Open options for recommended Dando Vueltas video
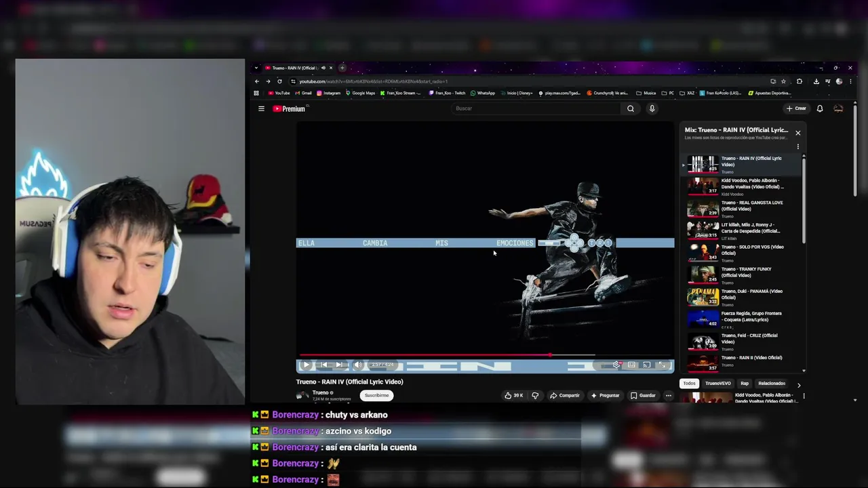This screenshot has width=868, height=488. (804, 396)
